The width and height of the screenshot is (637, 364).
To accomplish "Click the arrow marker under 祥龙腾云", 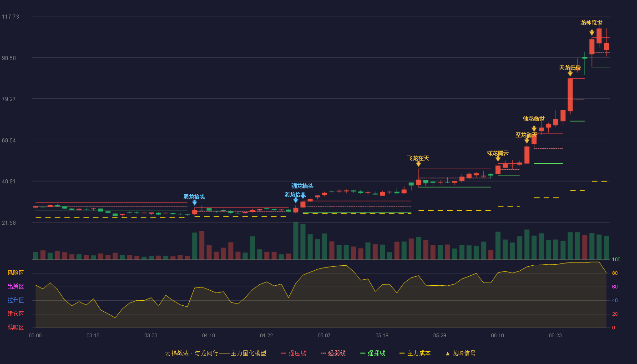I will click(x=498, y=159).
